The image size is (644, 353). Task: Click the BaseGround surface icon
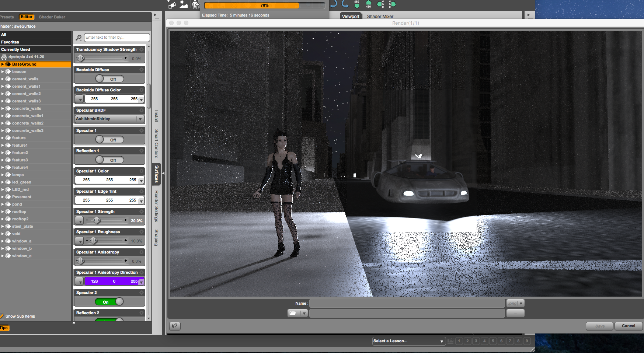[8, 64]
